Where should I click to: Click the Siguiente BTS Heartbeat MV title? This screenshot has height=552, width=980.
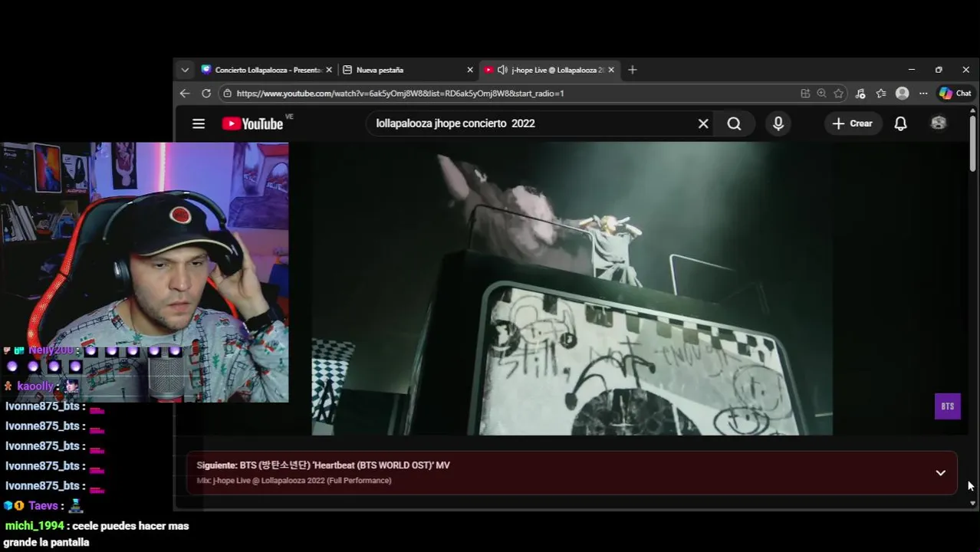(323, 465)
